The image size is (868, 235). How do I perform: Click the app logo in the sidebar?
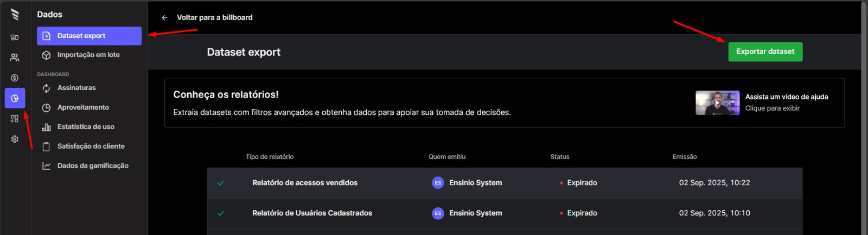tap(15, 15)
